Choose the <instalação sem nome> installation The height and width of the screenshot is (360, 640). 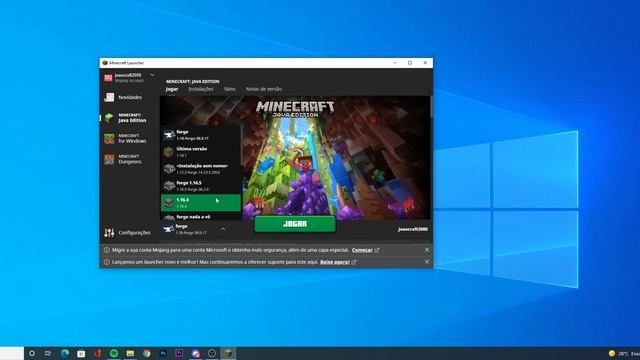click(x=201, y=169)
